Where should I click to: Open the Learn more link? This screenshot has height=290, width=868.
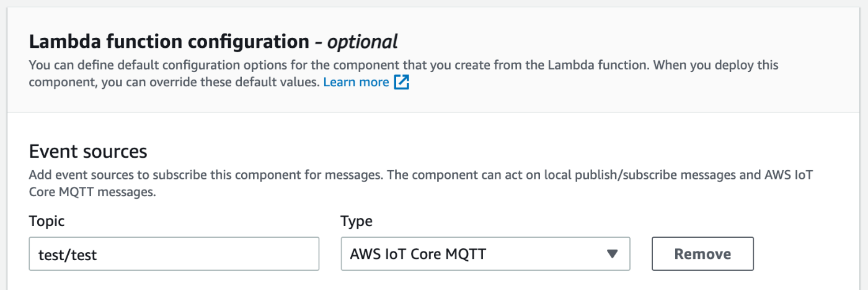point(356,82)
